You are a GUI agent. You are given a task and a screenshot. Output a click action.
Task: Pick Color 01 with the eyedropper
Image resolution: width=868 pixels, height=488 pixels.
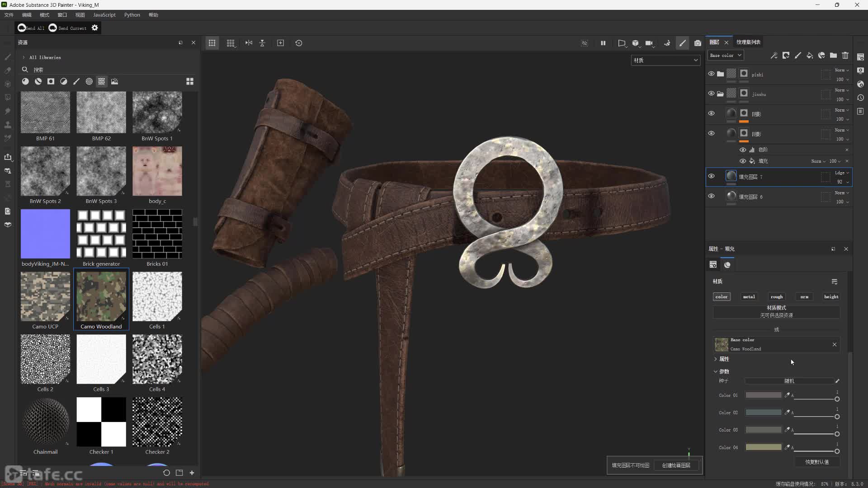(787, 395)
